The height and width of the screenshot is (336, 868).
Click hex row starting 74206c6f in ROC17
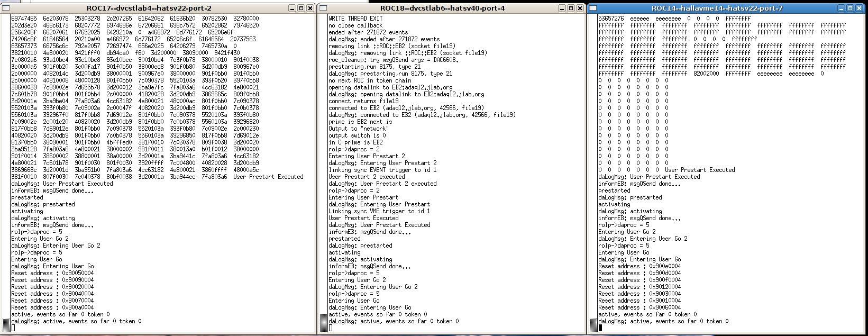(133, 39)
